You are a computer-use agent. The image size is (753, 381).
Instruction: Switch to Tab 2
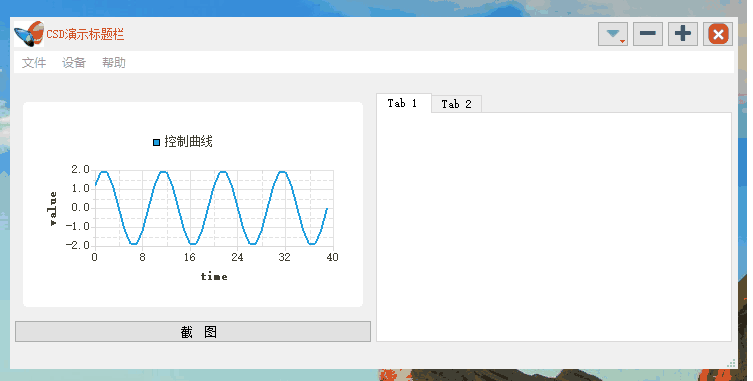pyautogui.click(x=456, y=104)
